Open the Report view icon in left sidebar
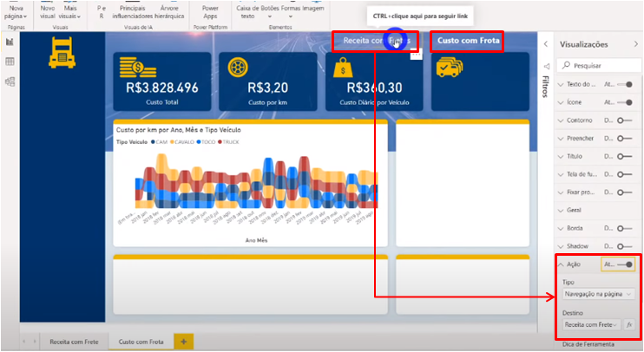 point(10,42)
